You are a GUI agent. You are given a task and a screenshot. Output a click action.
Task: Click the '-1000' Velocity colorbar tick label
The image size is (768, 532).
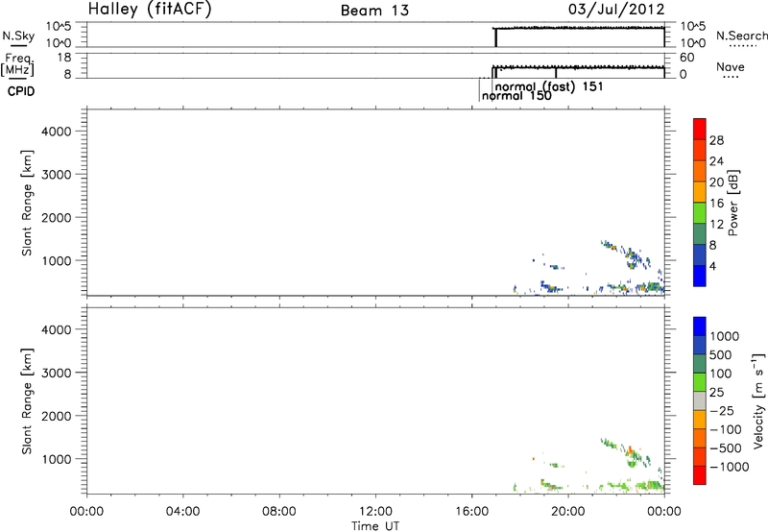[x=730, y=467]
